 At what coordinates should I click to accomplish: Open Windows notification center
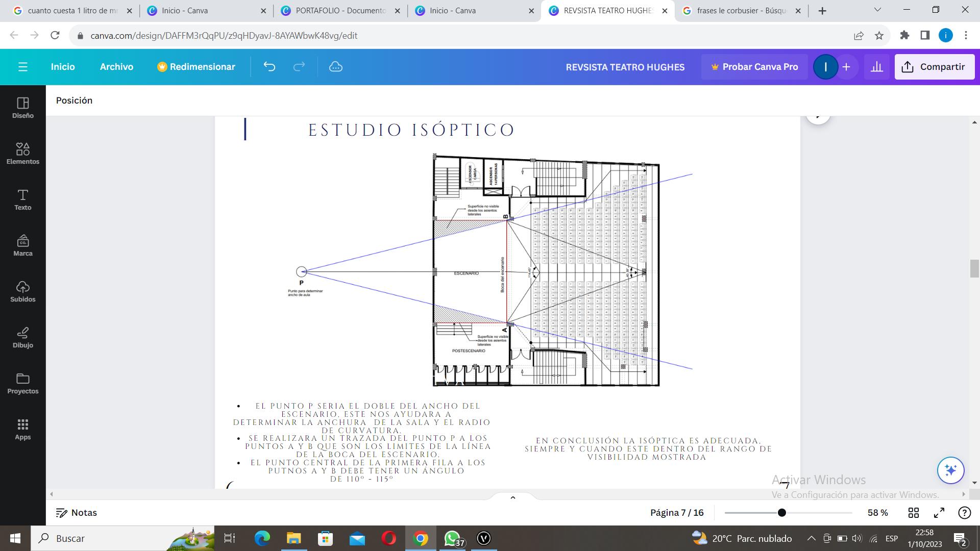click(x=960, y=538)
